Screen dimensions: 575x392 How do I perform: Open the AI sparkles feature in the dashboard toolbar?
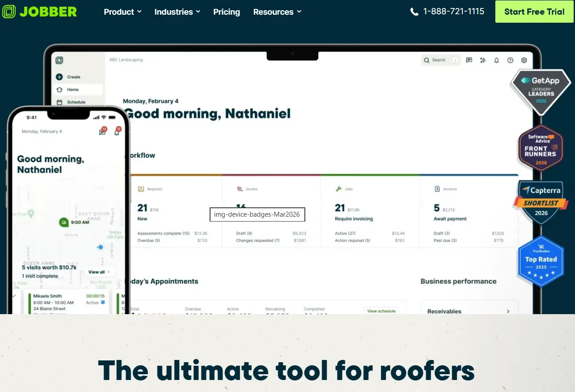[483, 60]
